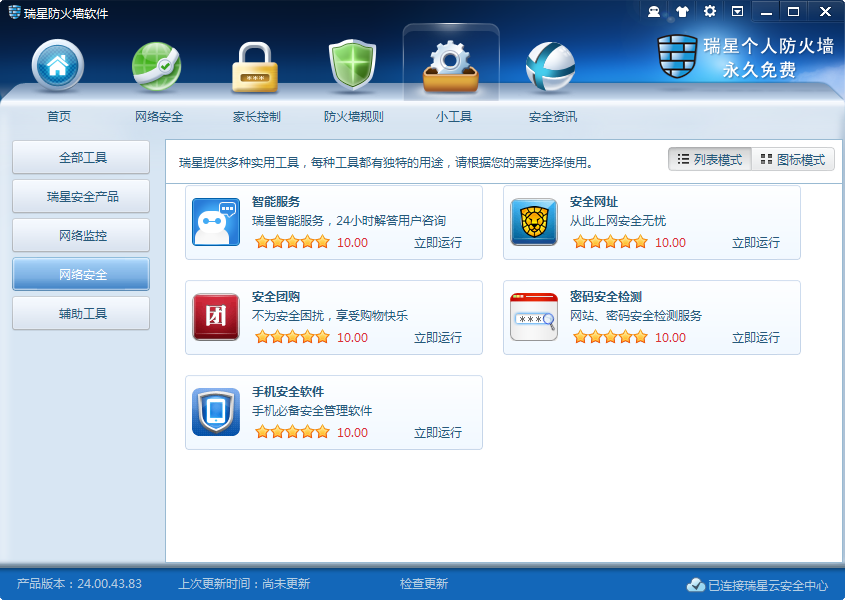Select 网络监控 category in sidebar

click(81, 236)
